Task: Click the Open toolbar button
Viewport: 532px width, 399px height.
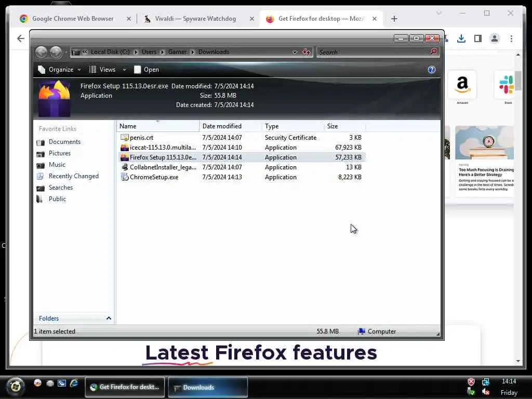Action: coord(147,70)
